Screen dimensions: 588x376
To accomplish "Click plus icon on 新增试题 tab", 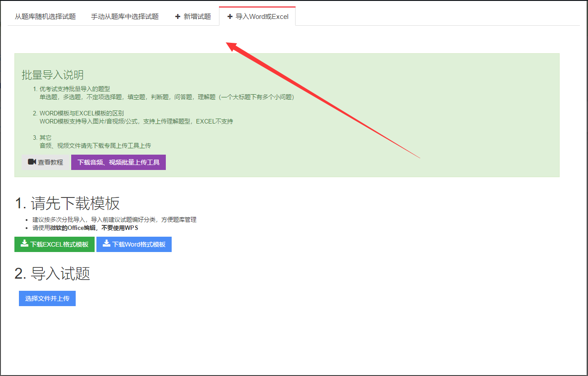I will [178, 17].
